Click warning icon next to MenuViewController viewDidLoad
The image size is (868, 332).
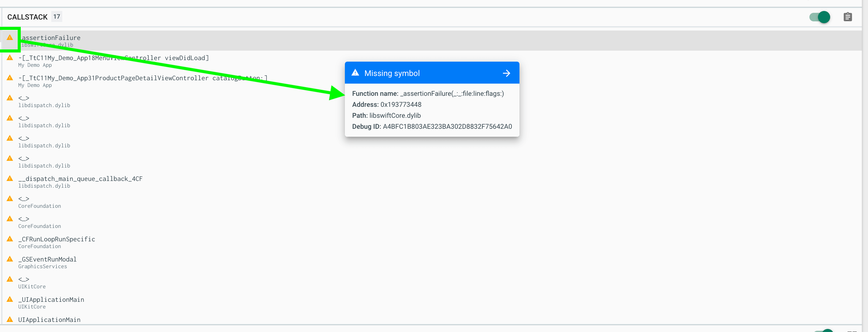pos(10,58)
